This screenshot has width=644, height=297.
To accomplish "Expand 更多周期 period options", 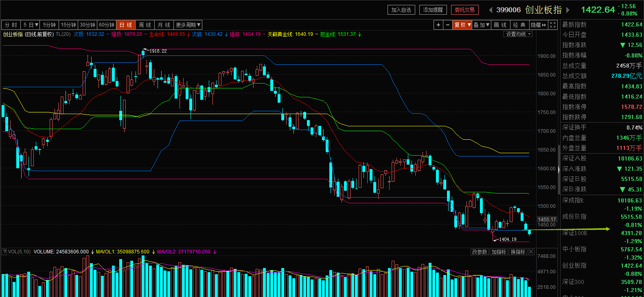I will click(188, 25).
